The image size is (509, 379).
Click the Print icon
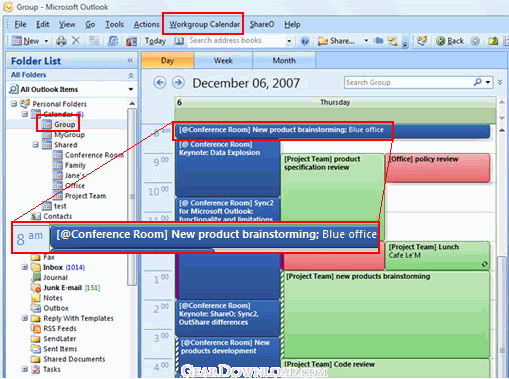(61, 41)
